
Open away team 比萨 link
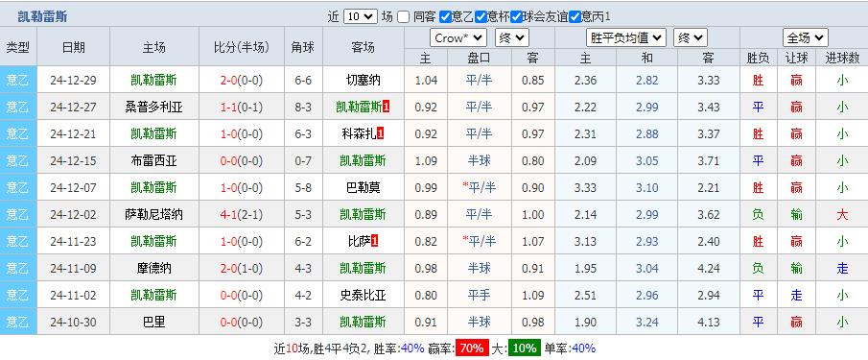360,241
